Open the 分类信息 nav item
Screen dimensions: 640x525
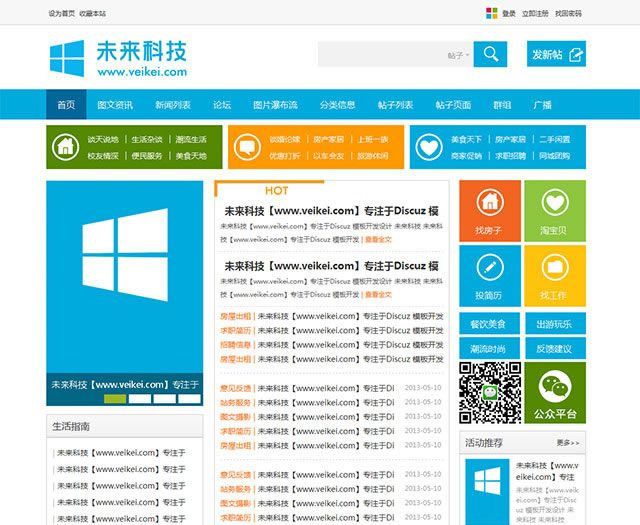pos(337,105)
